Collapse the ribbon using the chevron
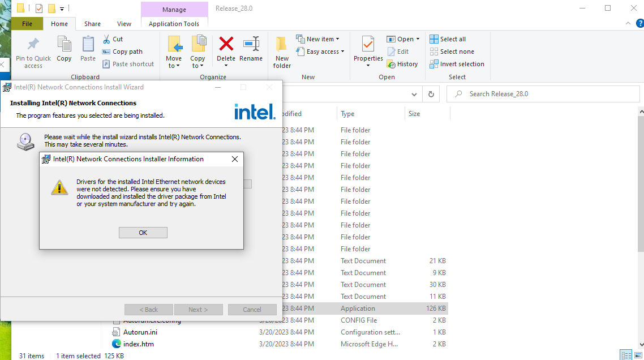The image size is (644, 360). coord(628,23)
